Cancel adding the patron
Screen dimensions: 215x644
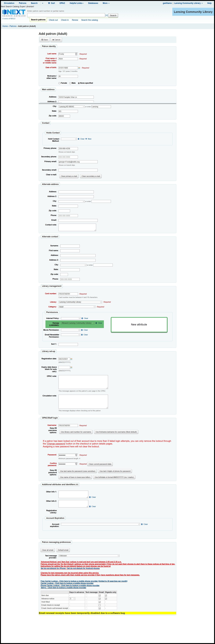coord(56,40)
